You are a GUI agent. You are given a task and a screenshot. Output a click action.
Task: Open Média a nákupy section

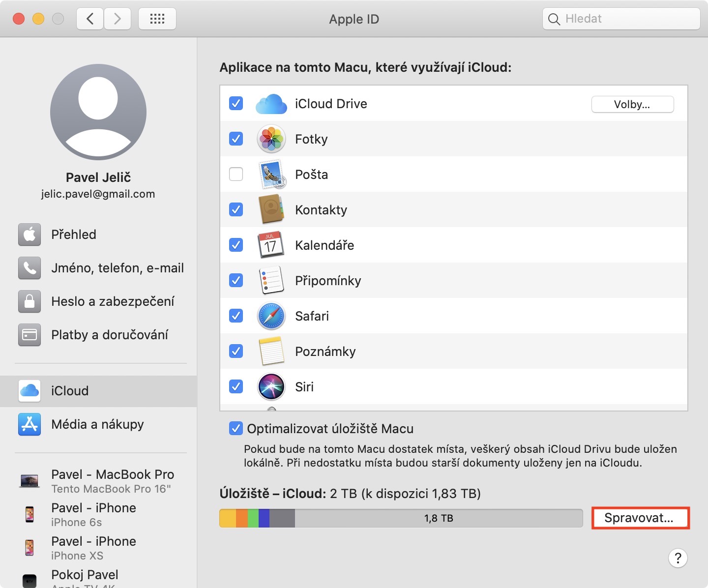[98, 424]
